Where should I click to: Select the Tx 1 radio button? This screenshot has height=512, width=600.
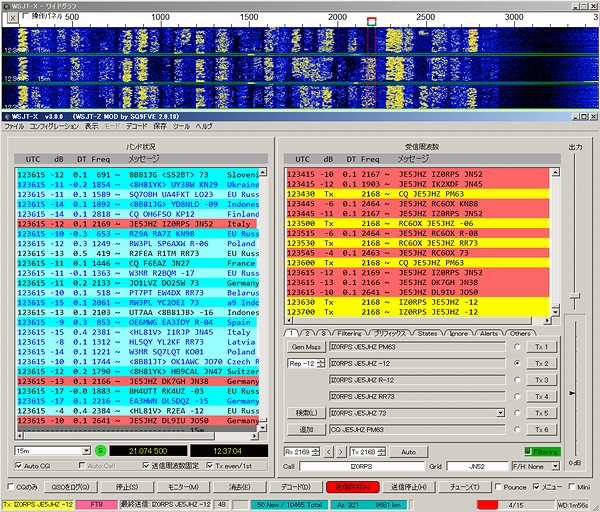[x=517, y=347]
